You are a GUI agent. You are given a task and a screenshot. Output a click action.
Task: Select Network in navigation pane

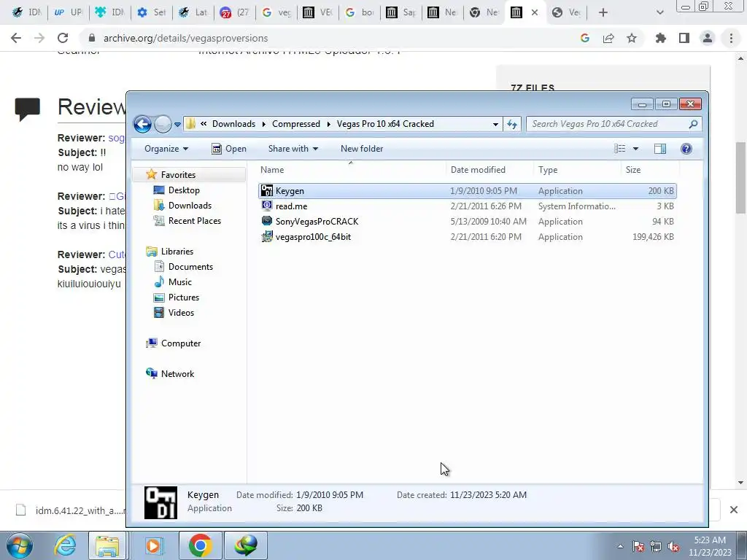177,374
